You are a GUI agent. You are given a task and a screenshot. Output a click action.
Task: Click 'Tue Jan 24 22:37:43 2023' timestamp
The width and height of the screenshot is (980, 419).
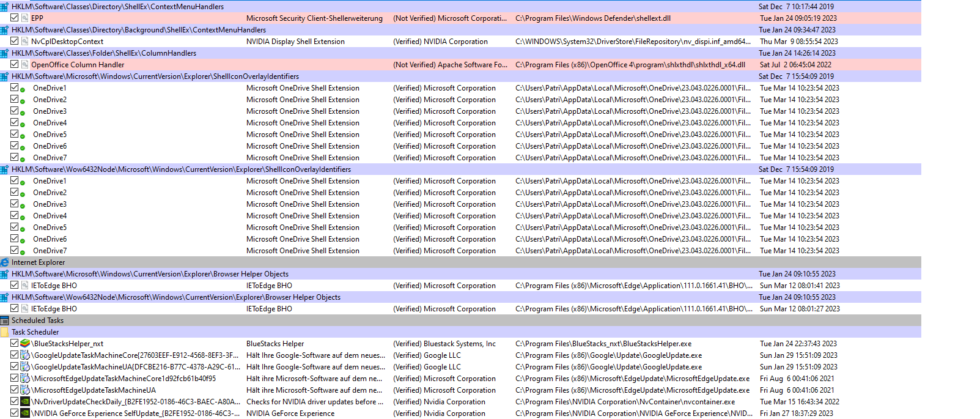pos(798,344)
